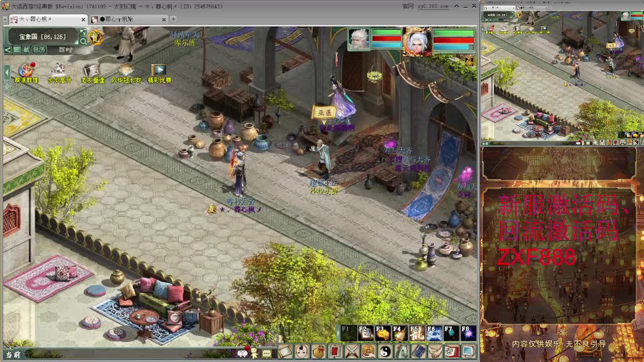The height and width of the screenshot is (362, 644).
Task: Click the 宝象国 location coordinates box
Action: click(42, 37)
